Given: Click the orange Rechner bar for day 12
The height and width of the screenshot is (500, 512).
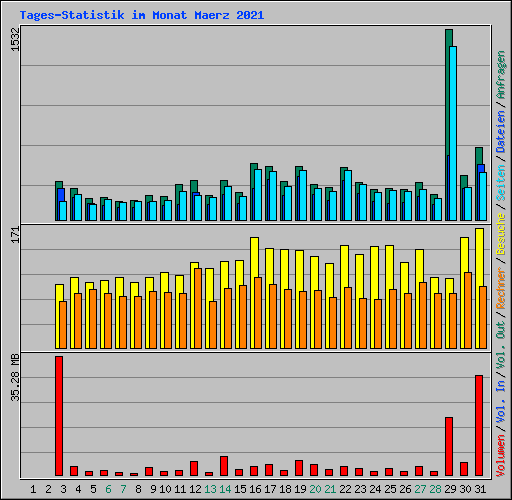Looking at the screenshot, I should (198, 308).
